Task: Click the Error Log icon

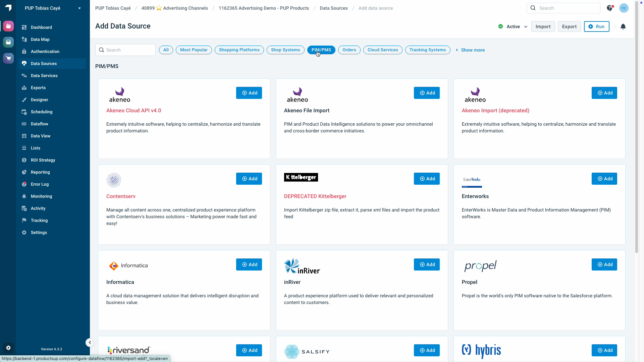Action: click(x=24, y=184)
